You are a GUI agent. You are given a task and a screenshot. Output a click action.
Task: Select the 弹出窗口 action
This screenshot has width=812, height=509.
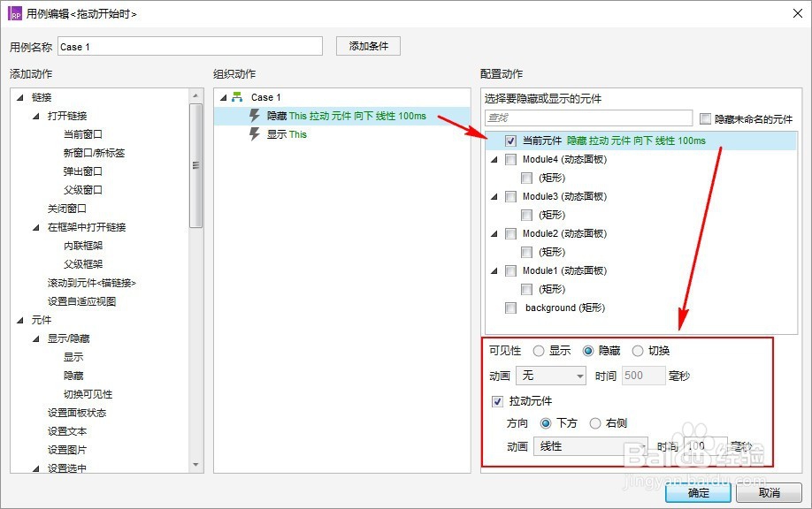(83, 171)
